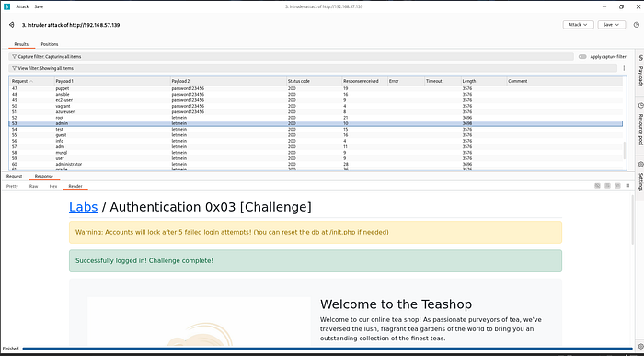The height and width of the screenshot is (356, 644).
Task: Open the Attack menu in title bar
Action: pos(22,6)
